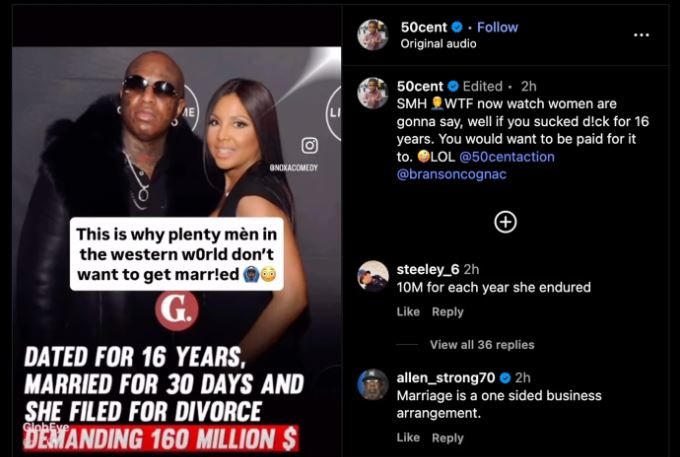
Task: Click the Instagram logo on the video
Action: (x=309, y=145)
